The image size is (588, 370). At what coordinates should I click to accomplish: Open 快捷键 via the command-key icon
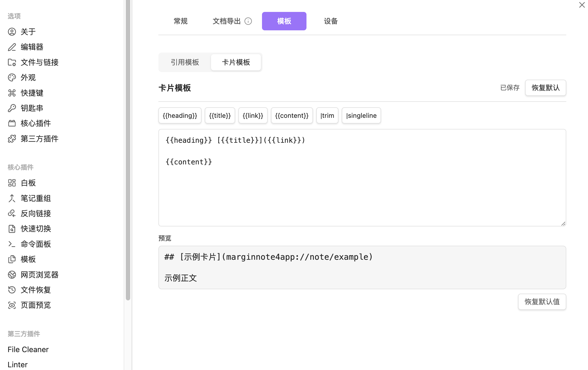[12, 93]
